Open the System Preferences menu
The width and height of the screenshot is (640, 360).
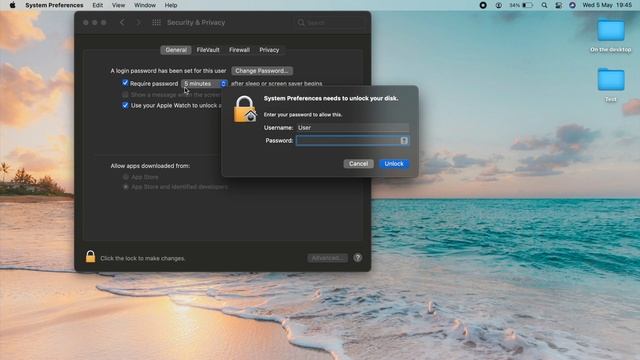[54, 5]
